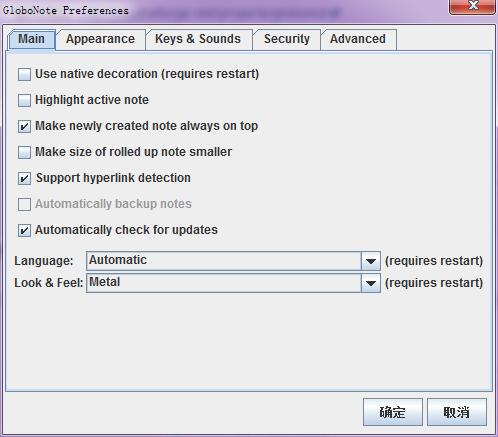Click the GloboNote Preferences title text
Screen dimensions: 498x437
click(x=66, y=10)
